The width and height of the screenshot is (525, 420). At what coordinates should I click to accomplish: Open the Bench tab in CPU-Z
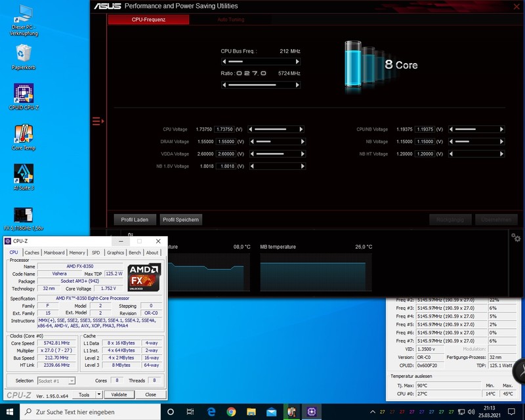pyautogui.click(x=135, y=253)
